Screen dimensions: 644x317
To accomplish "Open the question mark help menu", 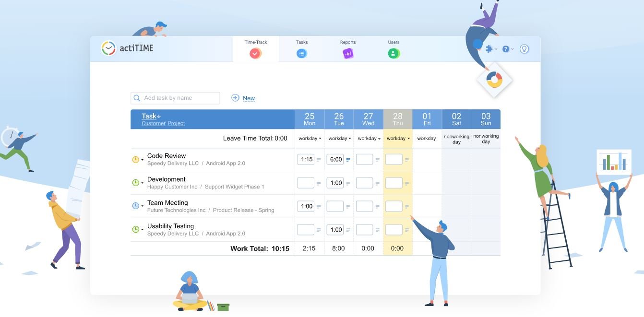I will pyautogui.click(x=508, y=49).
